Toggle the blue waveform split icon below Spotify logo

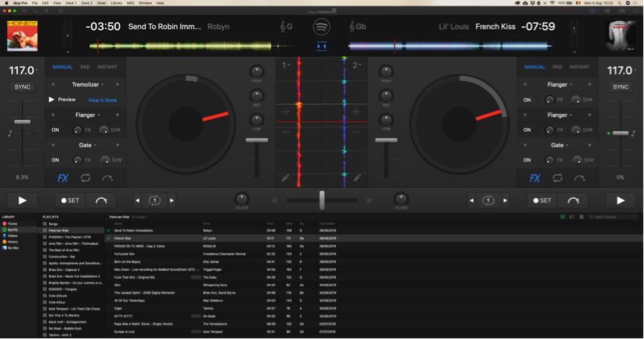pos(322,46)
